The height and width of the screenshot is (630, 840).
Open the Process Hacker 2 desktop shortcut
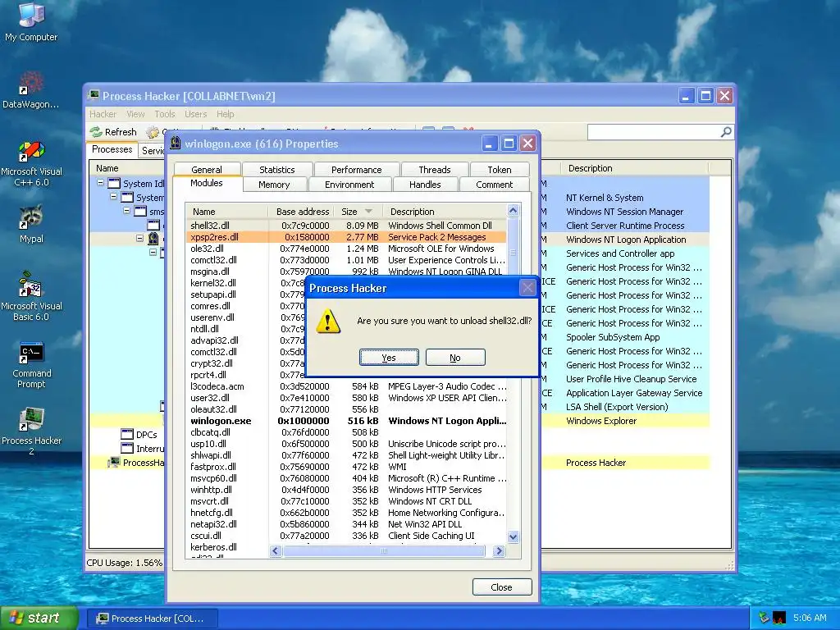coord(31,431)
